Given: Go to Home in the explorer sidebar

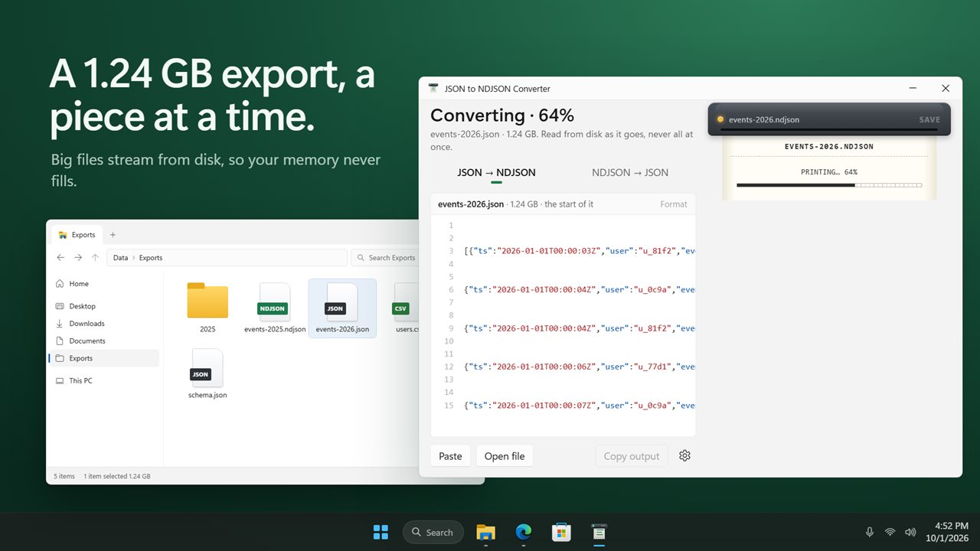Looking at the screenshot, I should point(106,284).
